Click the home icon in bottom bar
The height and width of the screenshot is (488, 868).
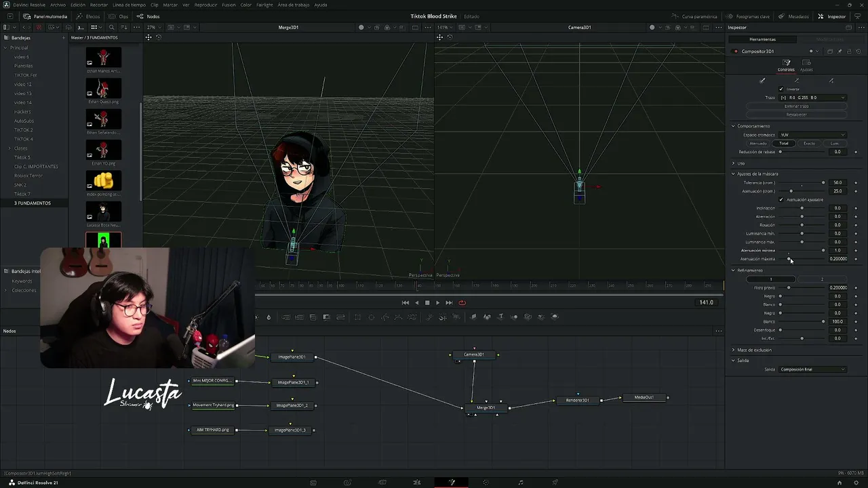[840, 483]
